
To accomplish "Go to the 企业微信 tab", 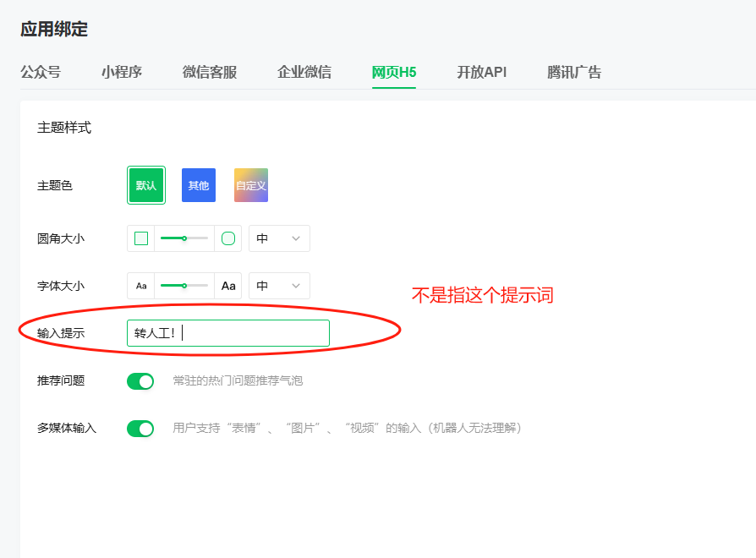I will 304,72.
